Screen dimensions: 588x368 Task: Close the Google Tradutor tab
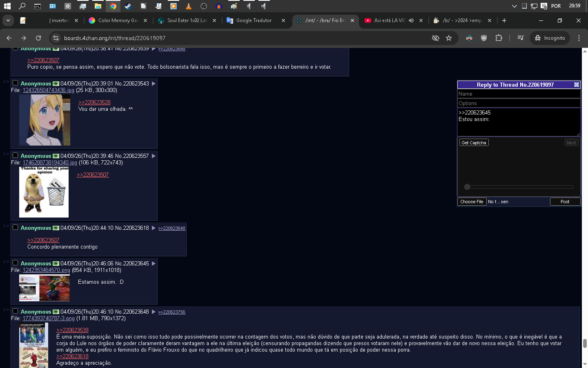click(283, 20)
